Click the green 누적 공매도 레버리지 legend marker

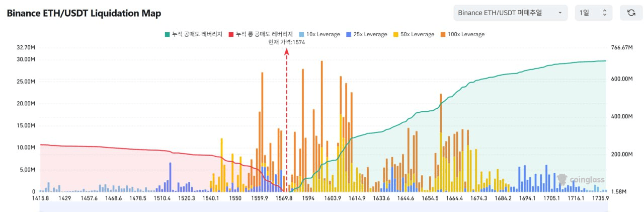[167, 34]
